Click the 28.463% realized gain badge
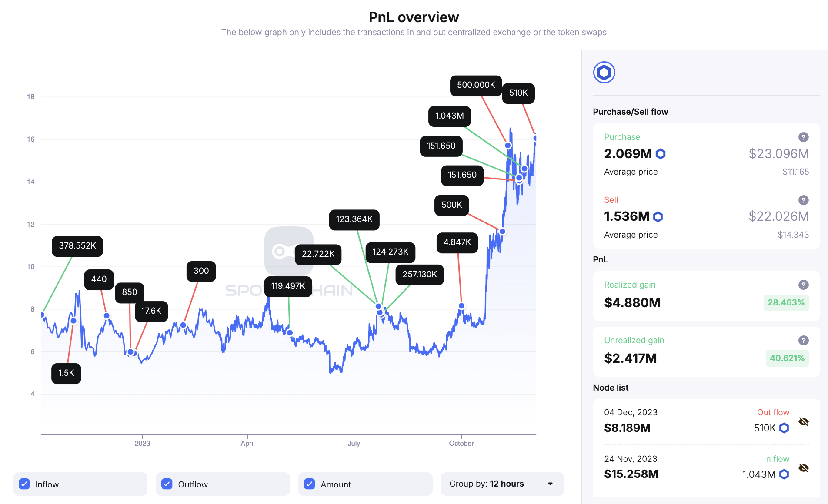The width and height of the screenshot is (828, 504). pyautogui.click(x=786, y=303)
